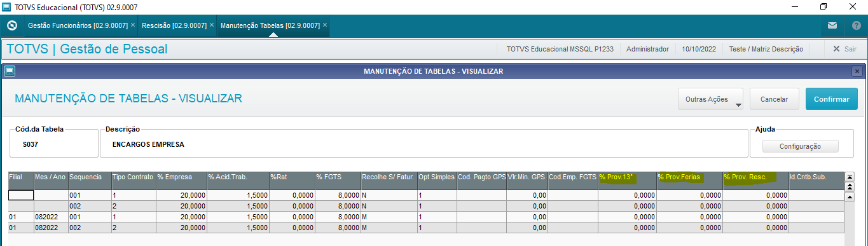Click the 10/10/2022 date in the header
The height and width of the screenshot is (246, 868).
pos(699,49)
